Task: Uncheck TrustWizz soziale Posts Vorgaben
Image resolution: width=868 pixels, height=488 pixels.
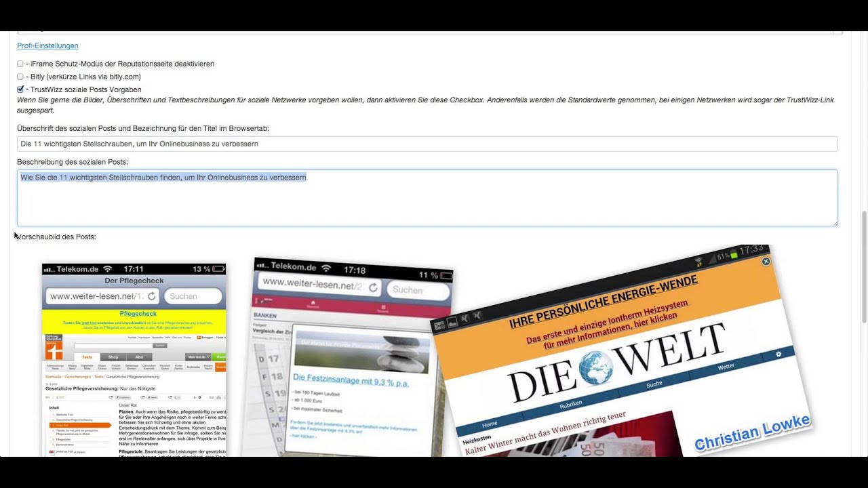Action: (20, 89)
